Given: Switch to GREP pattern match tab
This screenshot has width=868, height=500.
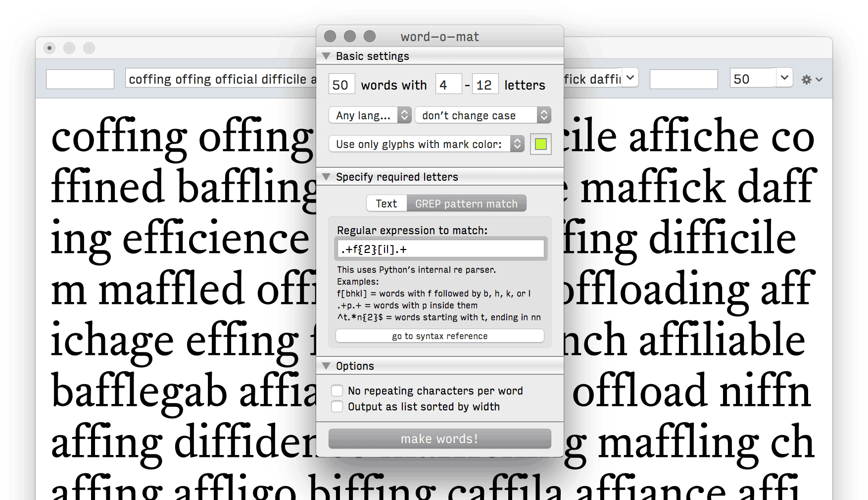Looking at the screenshot, I should click(x=466, y=203).
